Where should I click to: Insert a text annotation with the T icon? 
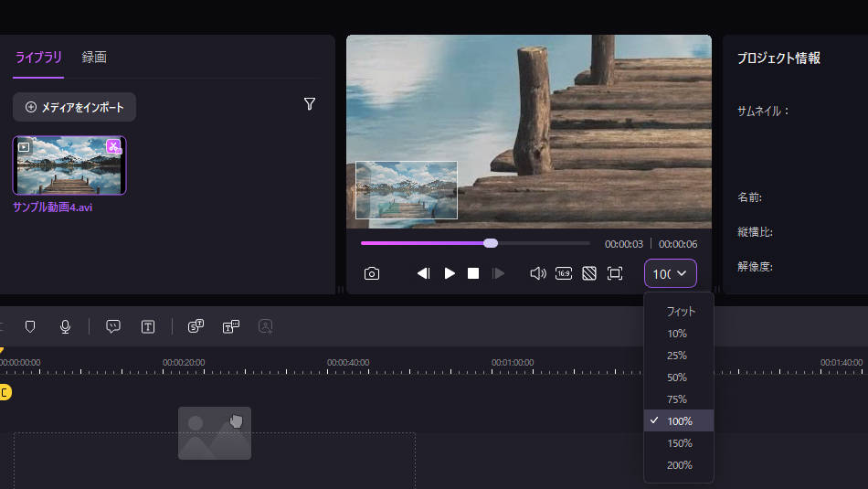[148, 326]
